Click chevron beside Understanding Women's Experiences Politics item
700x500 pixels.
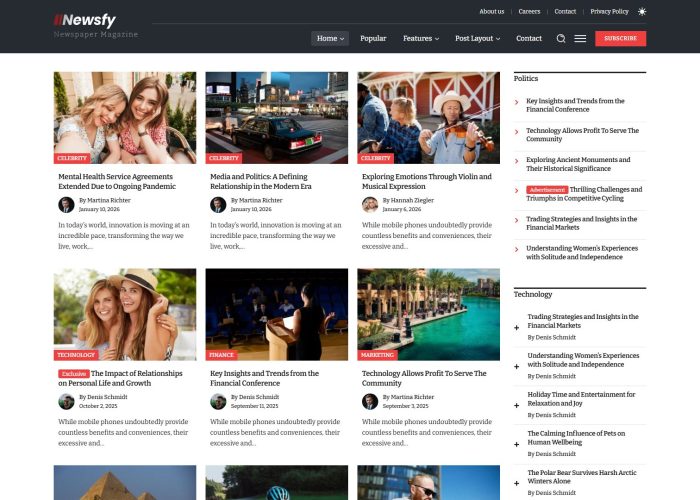[517, 250]
